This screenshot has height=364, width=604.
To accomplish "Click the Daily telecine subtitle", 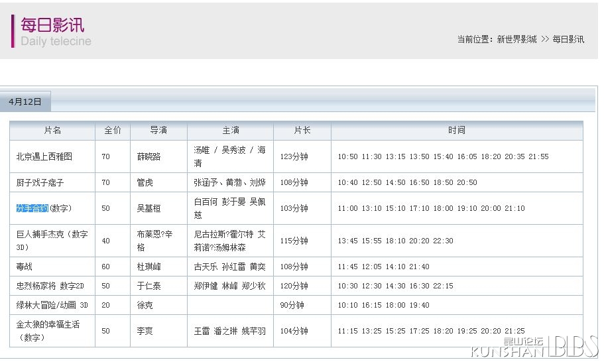I will (56, 41).
